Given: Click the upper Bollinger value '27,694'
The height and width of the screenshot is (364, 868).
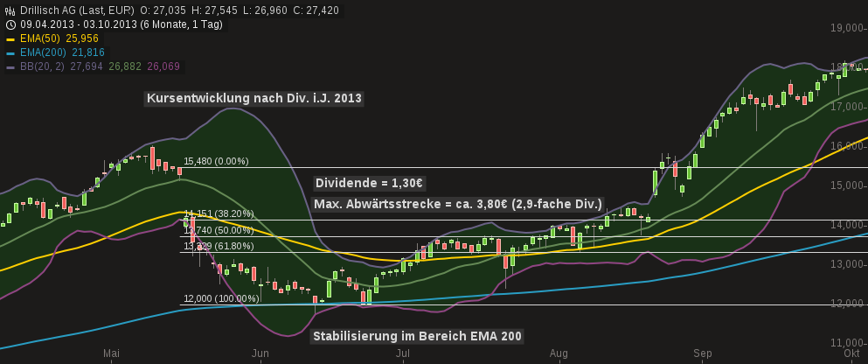Looking at the screenshot, I should point(87,66).
